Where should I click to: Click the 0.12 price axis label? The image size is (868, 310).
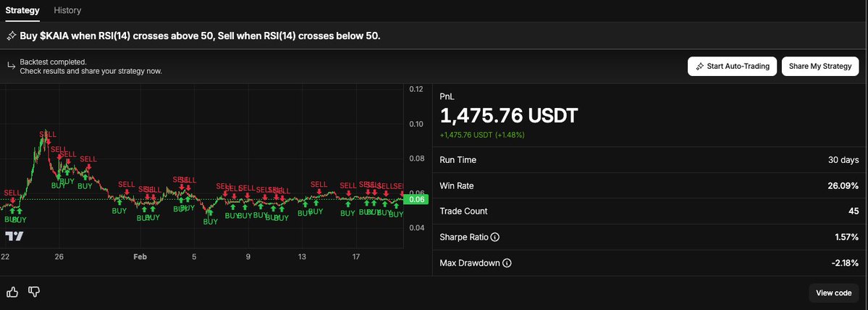416,89
